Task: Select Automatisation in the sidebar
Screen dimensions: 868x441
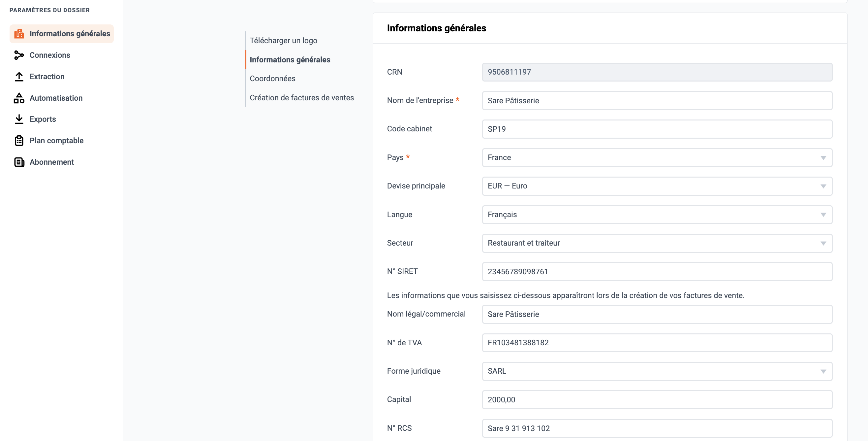Action: [x=56, y=98]
